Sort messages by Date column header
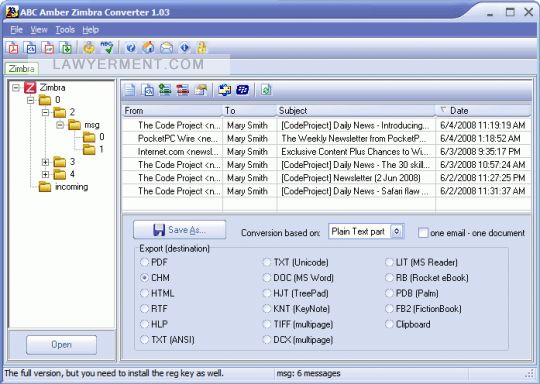 483,111
